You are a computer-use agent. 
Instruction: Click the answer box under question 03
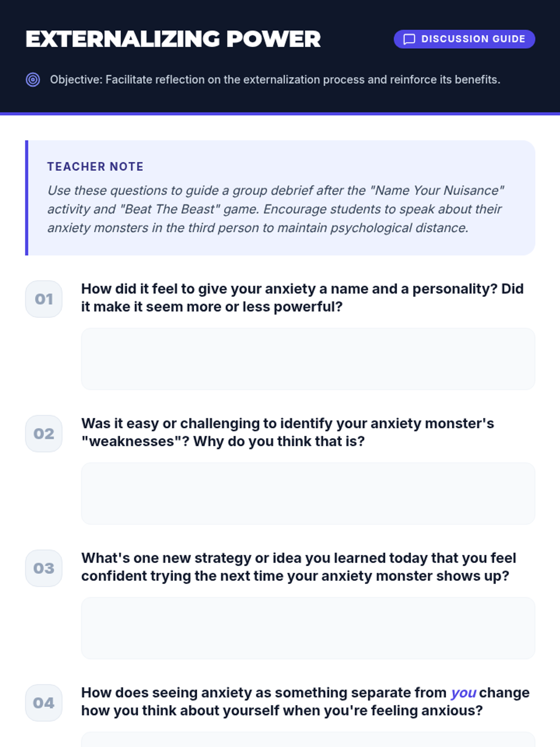[x=308, y=627]
